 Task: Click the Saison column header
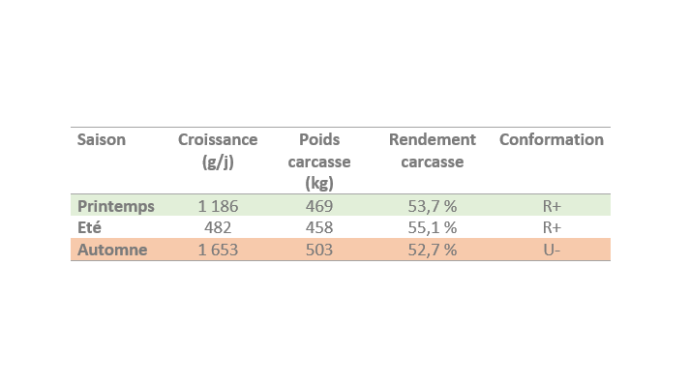click(101, 140)
